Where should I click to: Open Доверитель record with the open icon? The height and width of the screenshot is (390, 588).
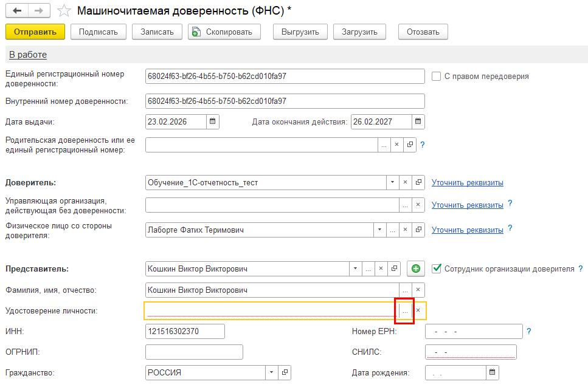(418, 182)
